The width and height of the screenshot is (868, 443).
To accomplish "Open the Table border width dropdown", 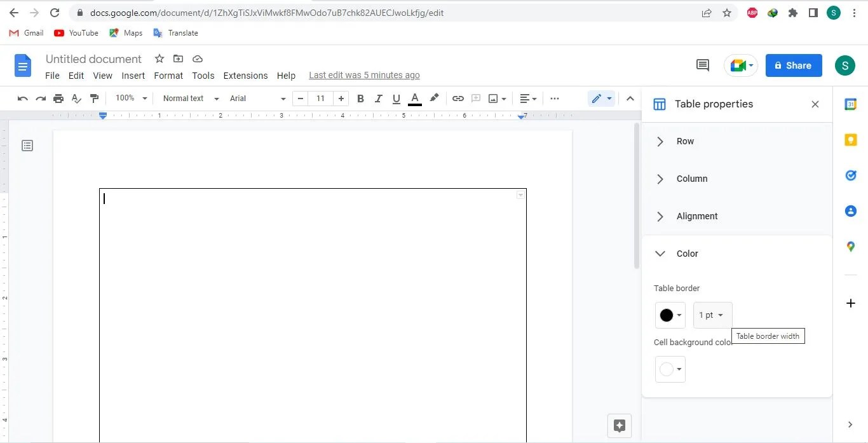I will [712, 315].
